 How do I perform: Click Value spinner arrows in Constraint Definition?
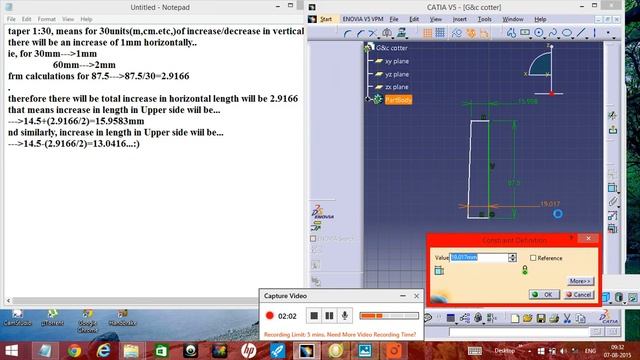[x=513, y=257]
